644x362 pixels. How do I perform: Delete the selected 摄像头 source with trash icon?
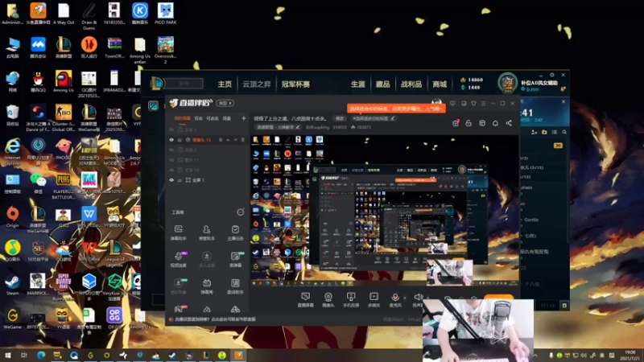pos(242,140)
